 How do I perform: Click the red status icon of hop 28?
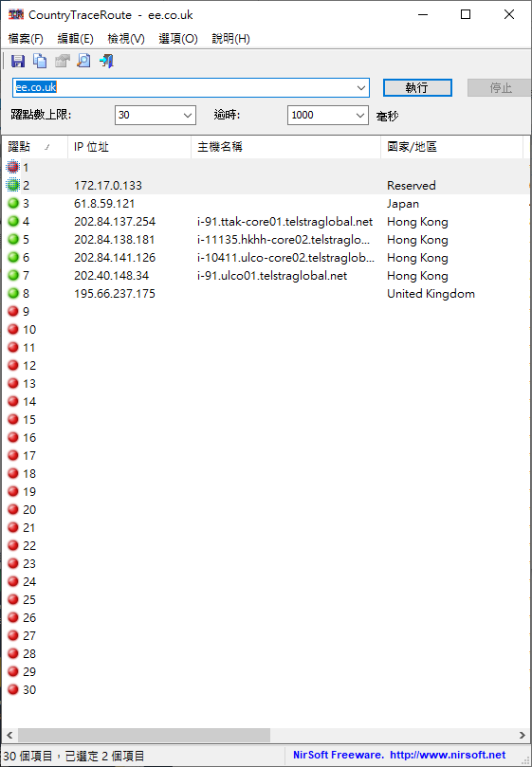13,653
